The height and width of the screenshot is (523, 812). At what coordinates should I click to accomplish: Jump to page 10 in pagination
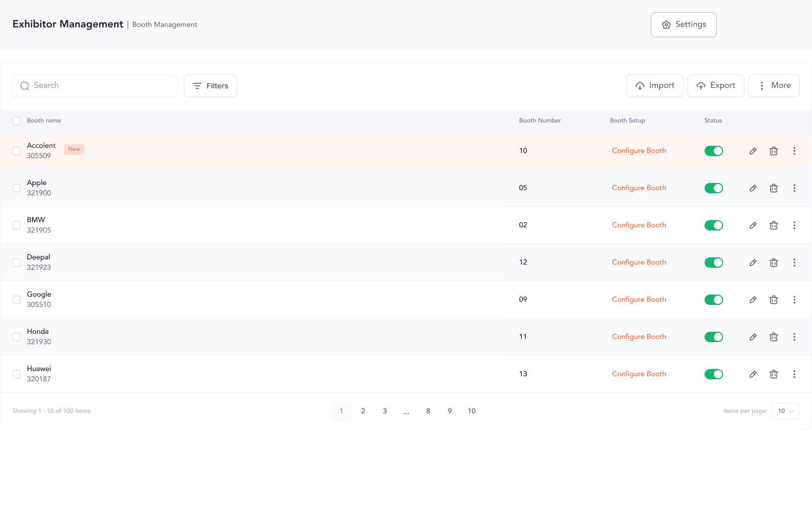[472, 411]
